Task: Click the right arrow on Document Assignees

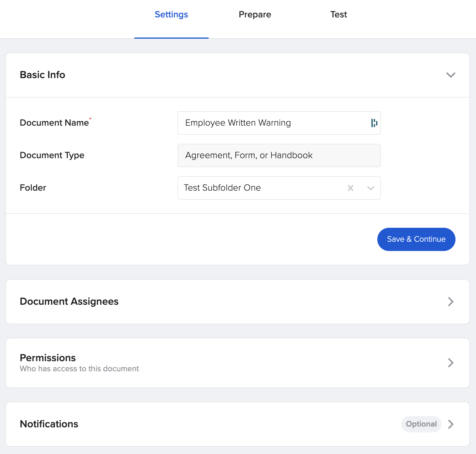Action: pyautogui.click(x=450, y=302)
